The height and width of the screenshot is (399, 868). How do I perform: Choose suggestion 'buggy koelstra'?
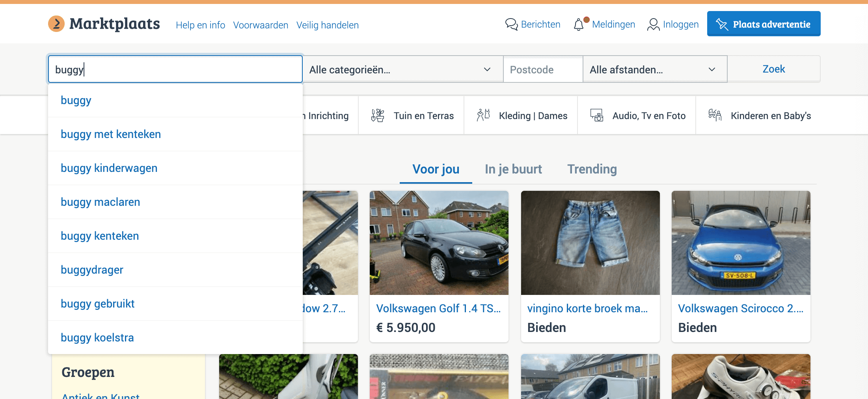pos(175,338)
